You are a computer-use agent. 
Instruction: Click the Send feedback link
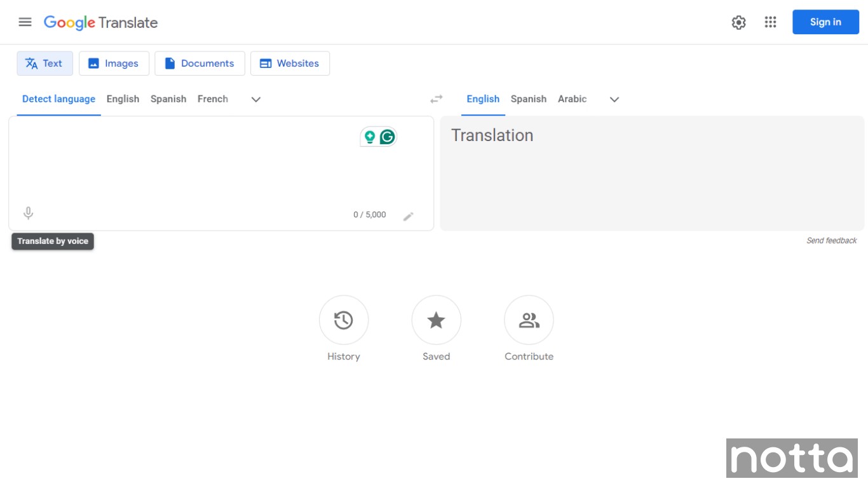(832, 241)
